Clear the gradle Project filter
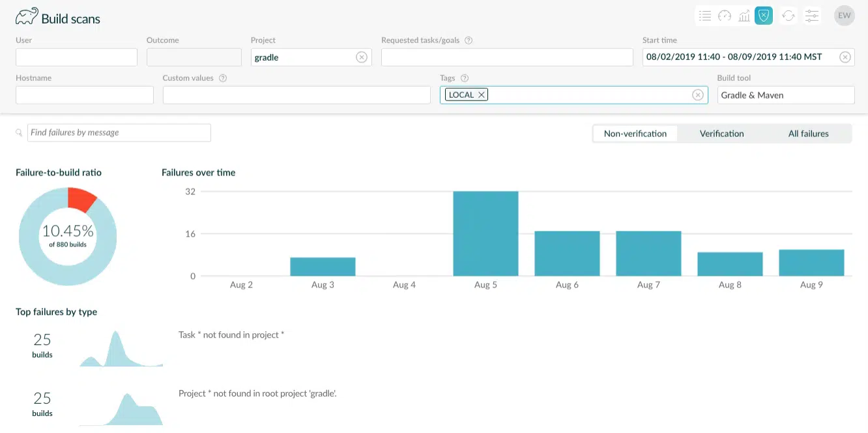This screenshot has height=433, width=868. [x=361, y=57]
